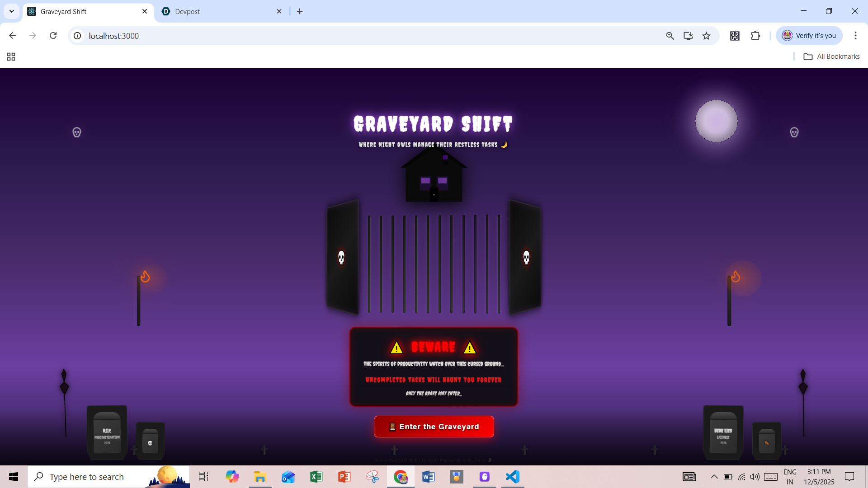Open Chrome three-dot menu
The height and width of the screenshot is (488, 868).
click(x=855, y=36)
